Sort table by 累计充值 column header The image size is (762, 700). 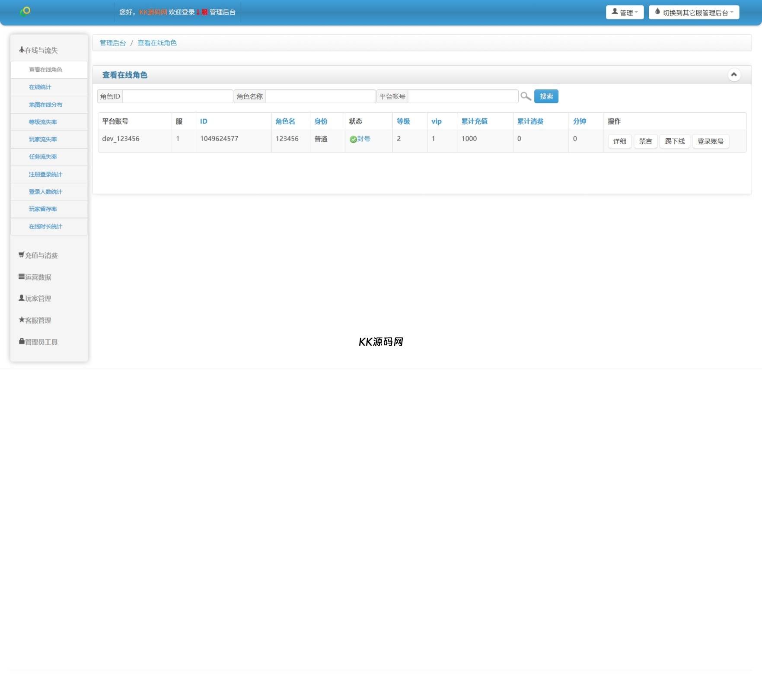click(x=474, y=121)
